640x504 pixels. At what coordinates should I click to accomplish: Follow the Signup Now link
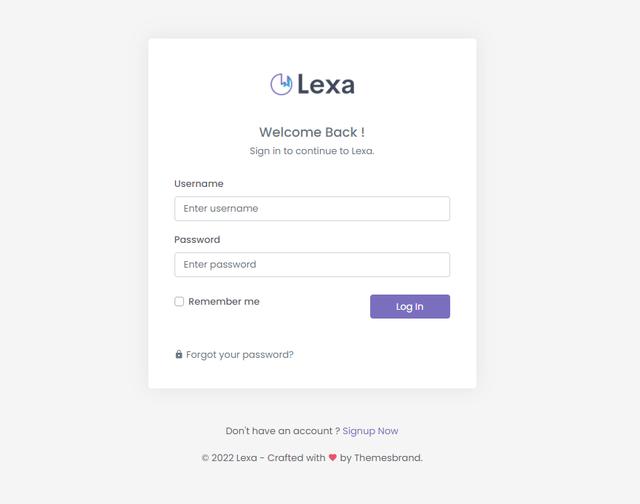(x=370, y=431)
